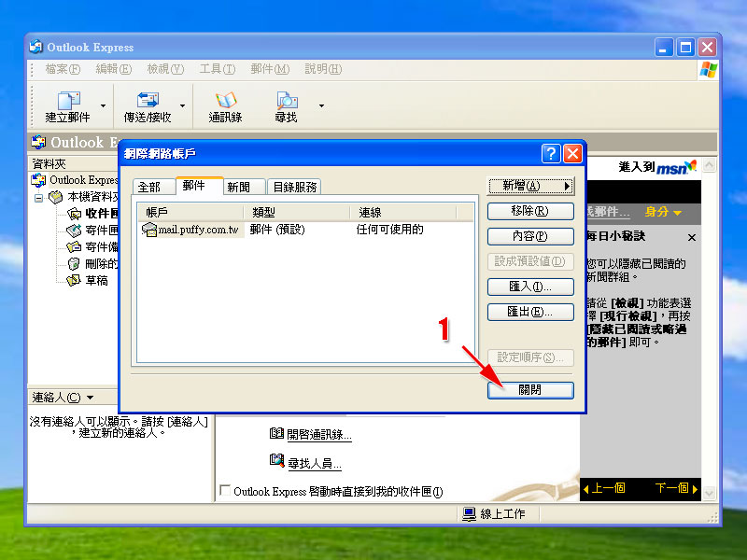
Task: Open the 通訊錄 (Address Book) toolbar icon
Action: click(225, 101)
